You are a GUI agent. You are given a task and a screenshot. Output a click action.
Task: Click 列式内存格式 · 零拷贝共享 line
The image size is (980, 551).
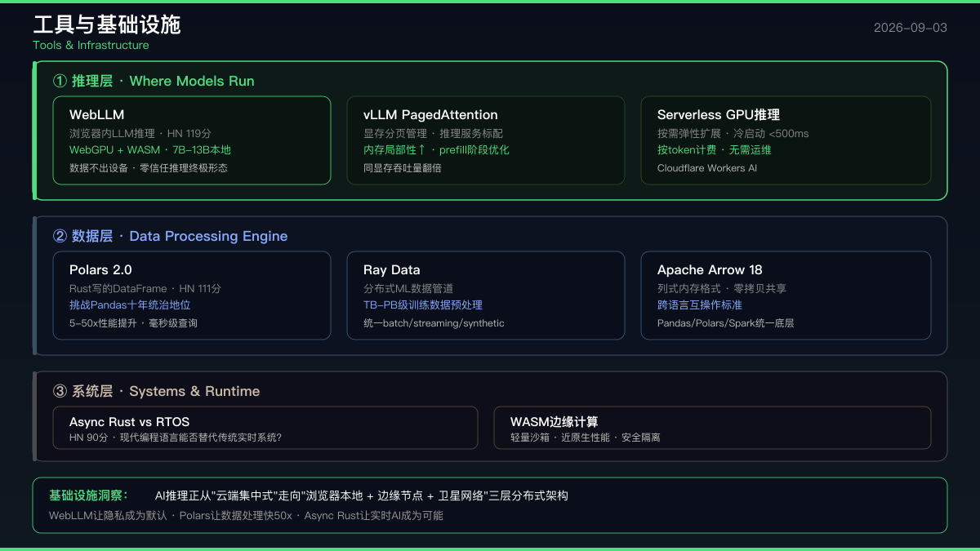722,288
